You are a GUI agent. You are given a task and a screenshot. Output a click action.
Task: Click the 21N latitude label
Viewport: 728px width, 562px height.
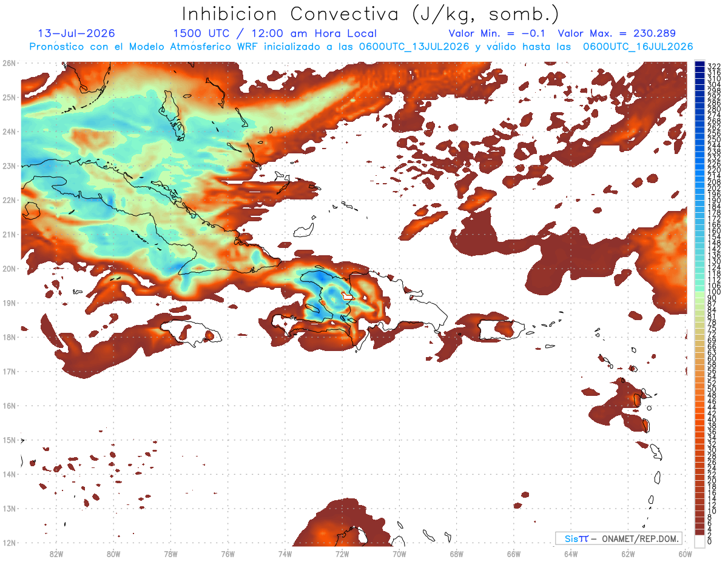tap(9, 234)
